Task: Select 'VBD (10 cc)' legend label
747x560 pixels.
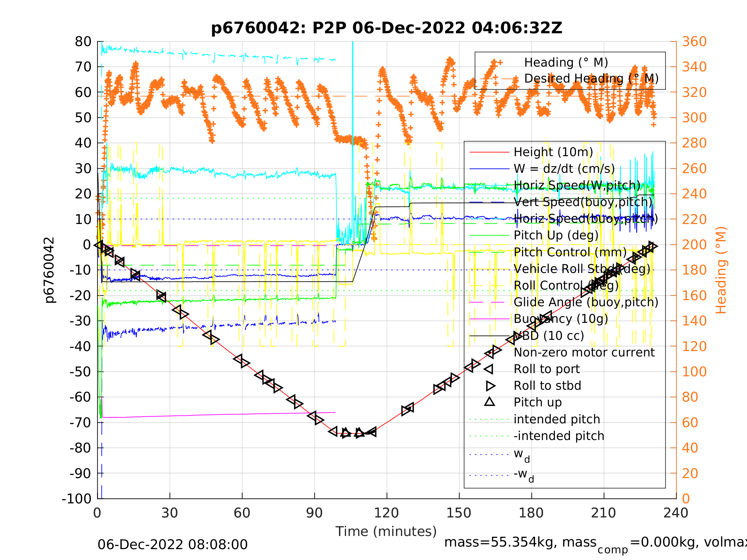Action: coord(549,336)
